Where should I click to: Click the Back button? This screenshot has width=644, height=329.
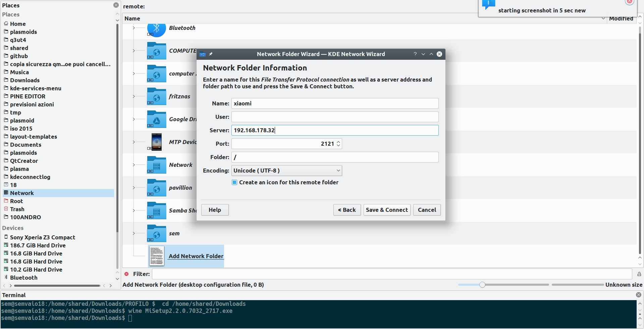pos(347,210)
